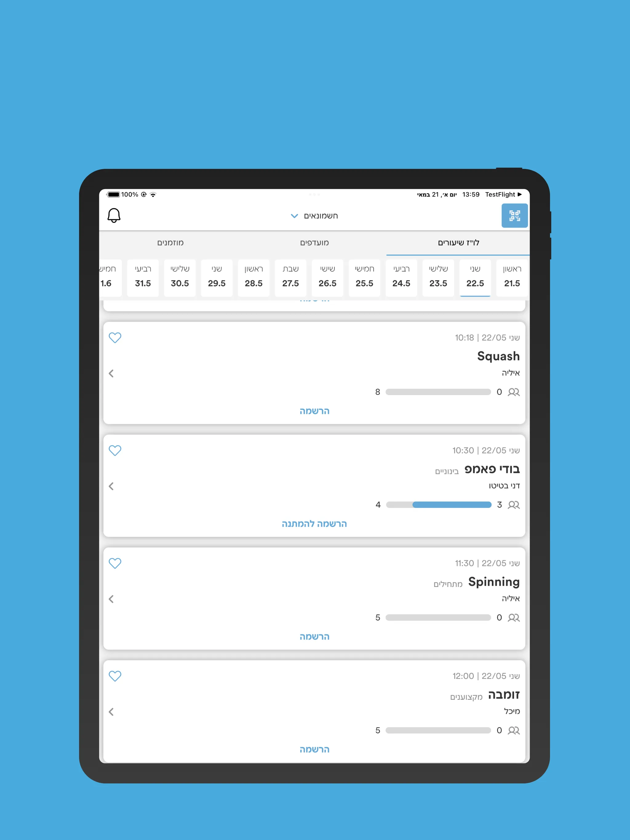Click the QR/grid icon top right
Viewport: 630px width, 840px height.
[x=516, y=216]
